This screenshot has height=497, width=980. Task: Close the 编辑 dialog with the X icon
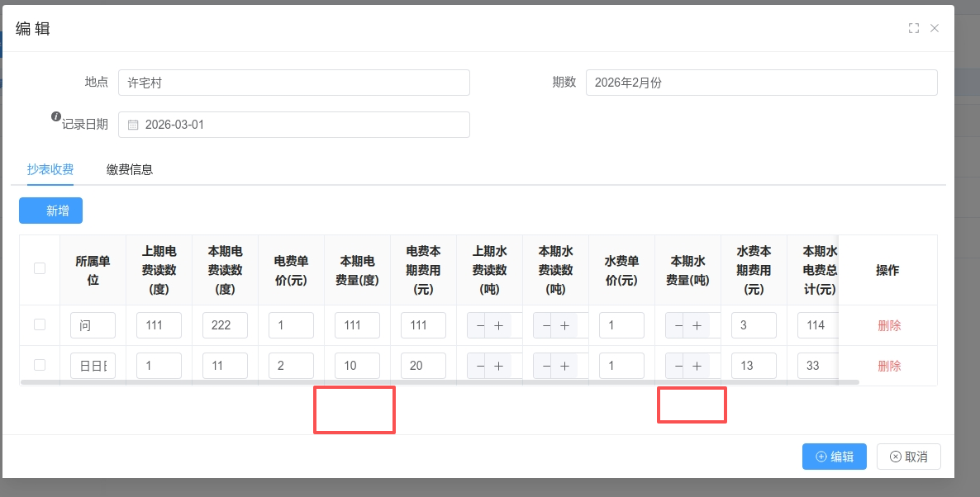coord(935,28)
